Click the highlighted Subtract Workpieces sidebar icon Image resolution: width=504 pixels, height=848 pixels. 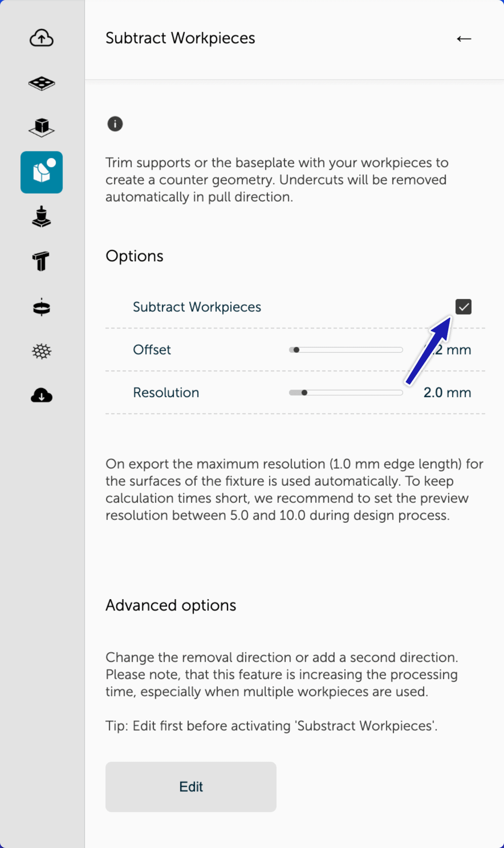41,172
